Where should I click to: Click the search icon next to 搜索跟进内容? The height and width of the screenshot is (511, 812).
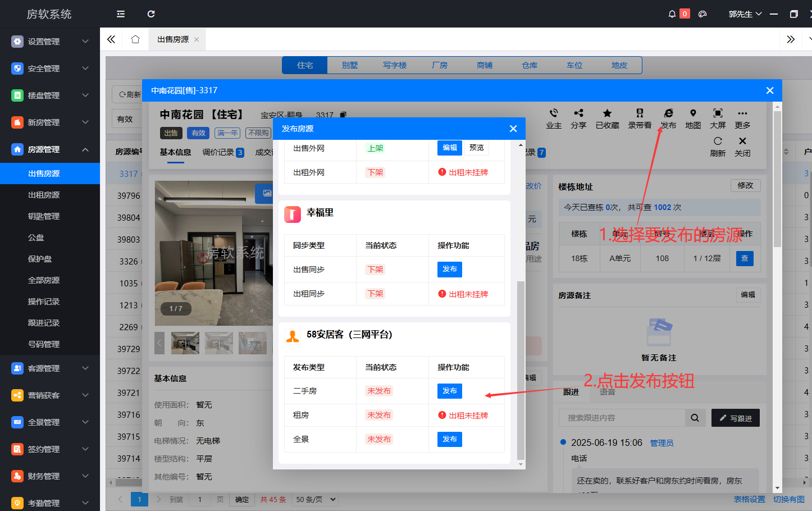click(695, 418)
